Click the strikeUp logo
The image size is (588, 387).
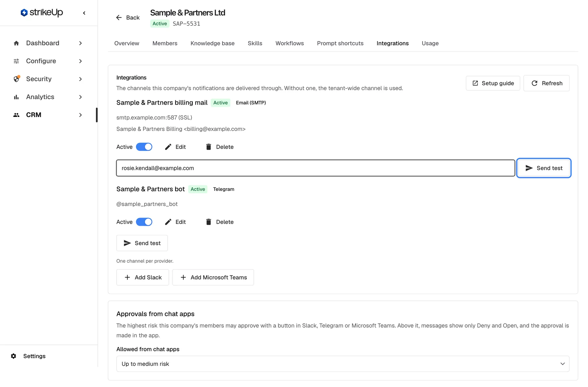click(42, 13)
